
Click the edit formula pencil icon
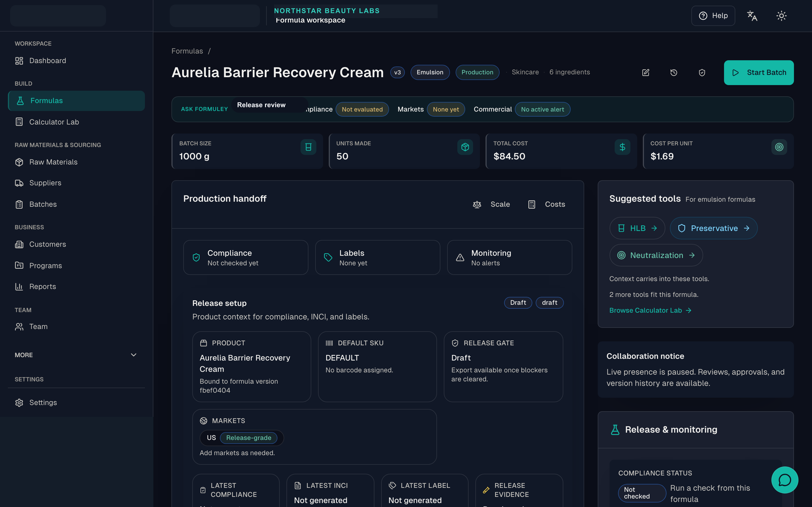pos(646,72)
